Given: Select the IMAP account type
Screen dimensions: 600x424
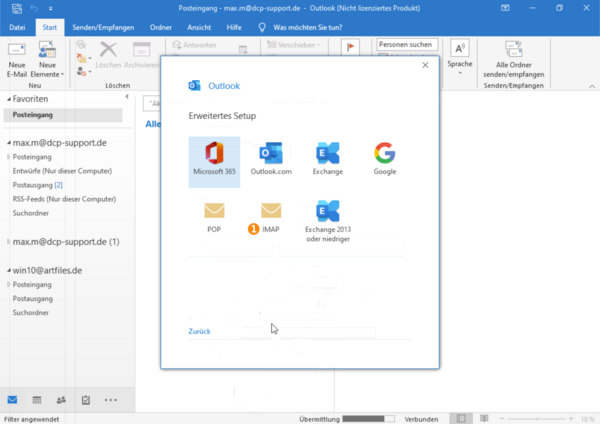Looking at the screenshot, I should coord(271,218).
